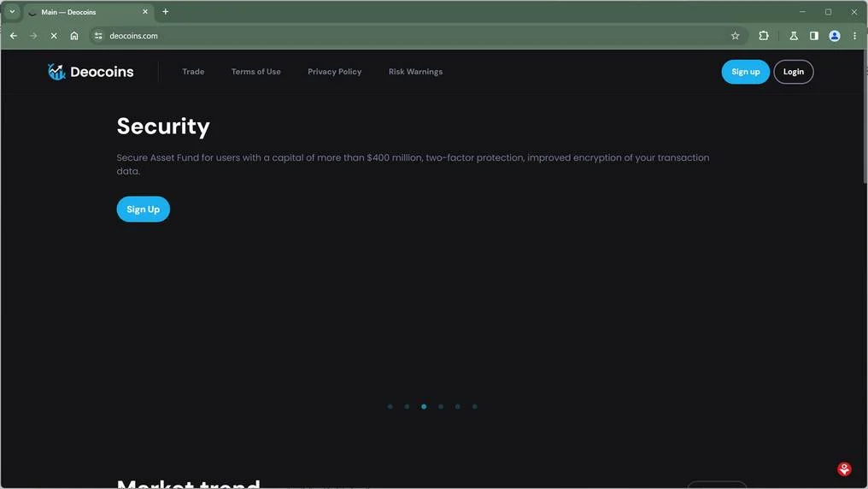Expand the tab search dropdown arrow

point(12,12)
